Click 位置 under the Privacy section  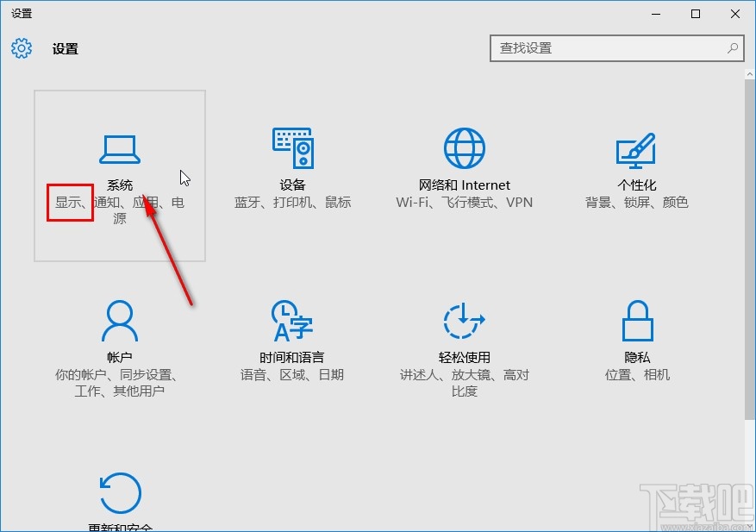pos(615,375)
